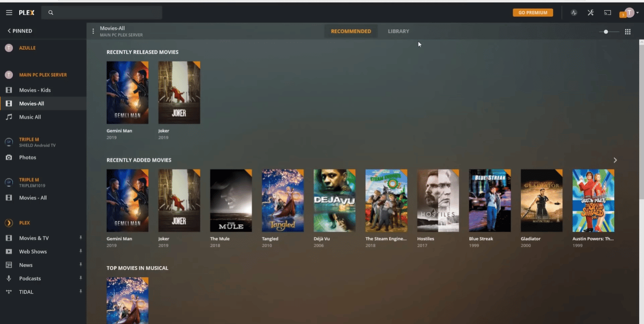The height and width of the screenshot is (324, 644).
Task: Open The Mule poster
Action: [231, 201]
